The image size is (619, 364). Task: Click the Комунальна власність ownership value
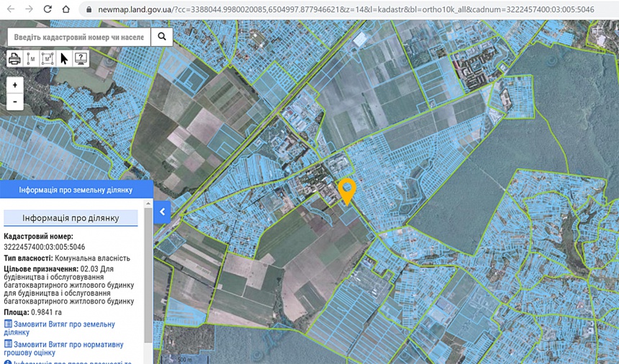[92, 258]
